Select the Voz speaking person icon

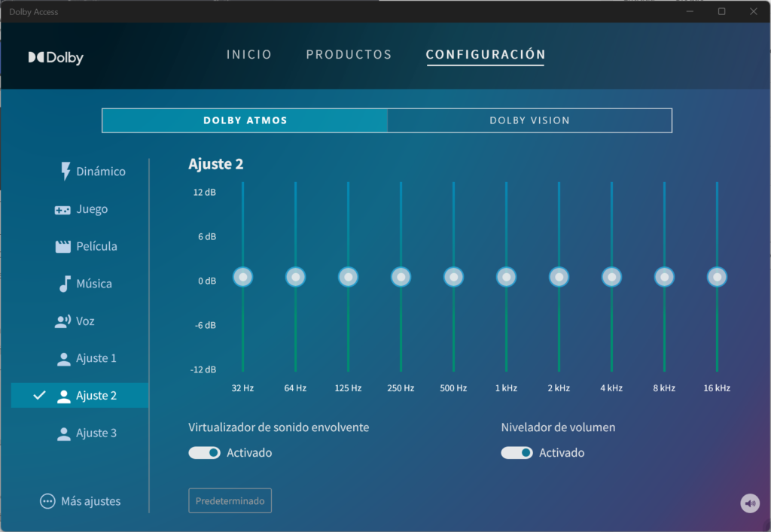click(62, 321)
